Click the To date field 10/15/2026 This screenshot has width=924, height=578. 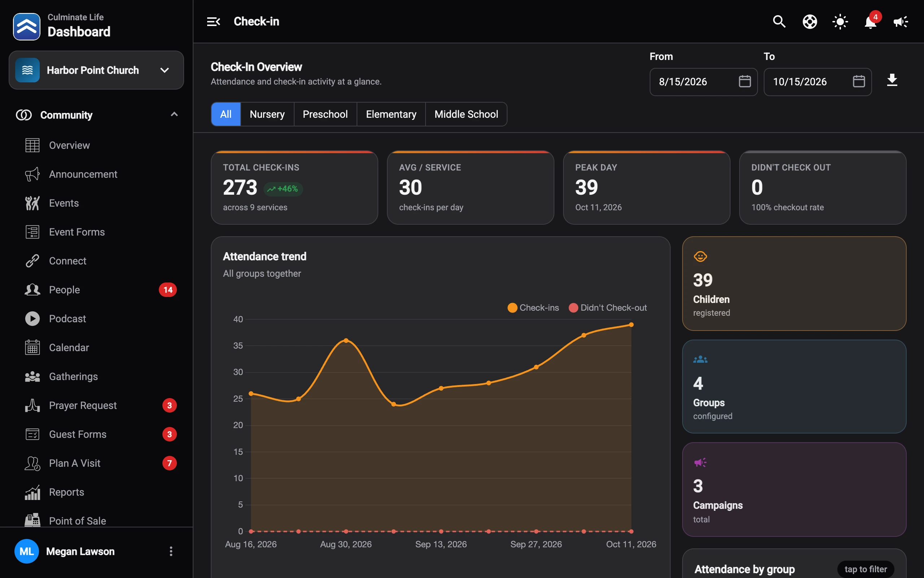pyautogui.click(x=818, y=82)
